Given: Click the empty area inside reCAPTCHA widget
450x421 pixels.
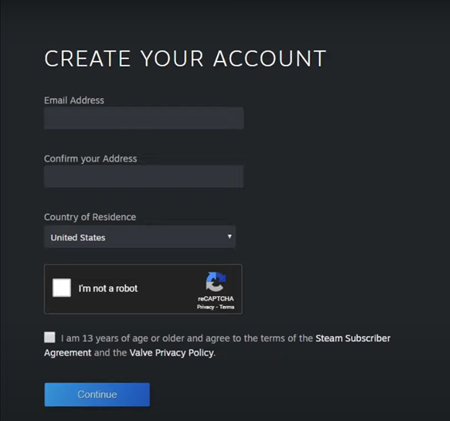Looking at the screenshot, I should pos(167,289).
